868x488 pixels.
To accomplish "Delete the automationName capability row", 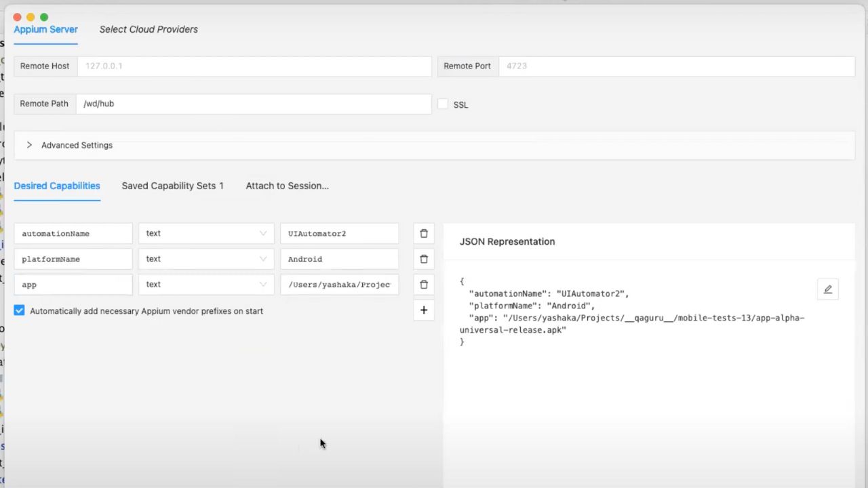I will (x=424, y=233).
